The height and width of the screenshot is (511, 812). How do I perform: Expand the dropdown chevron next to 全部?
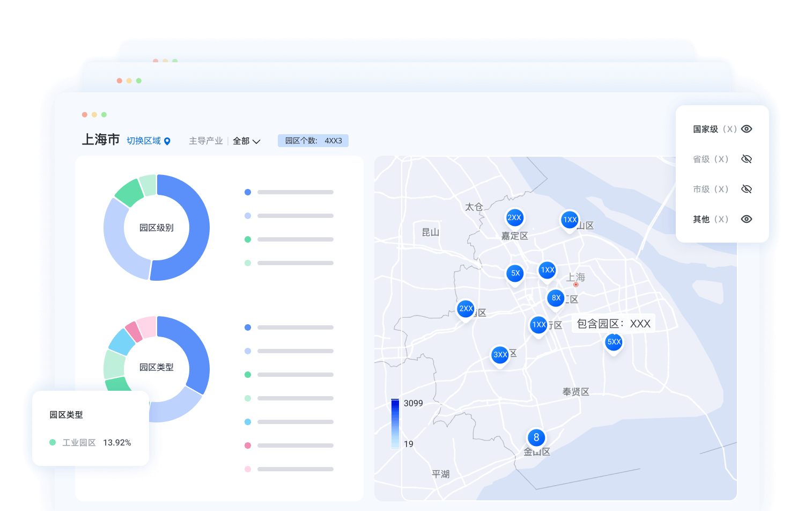pyautogui.click(x=256, y=142)
